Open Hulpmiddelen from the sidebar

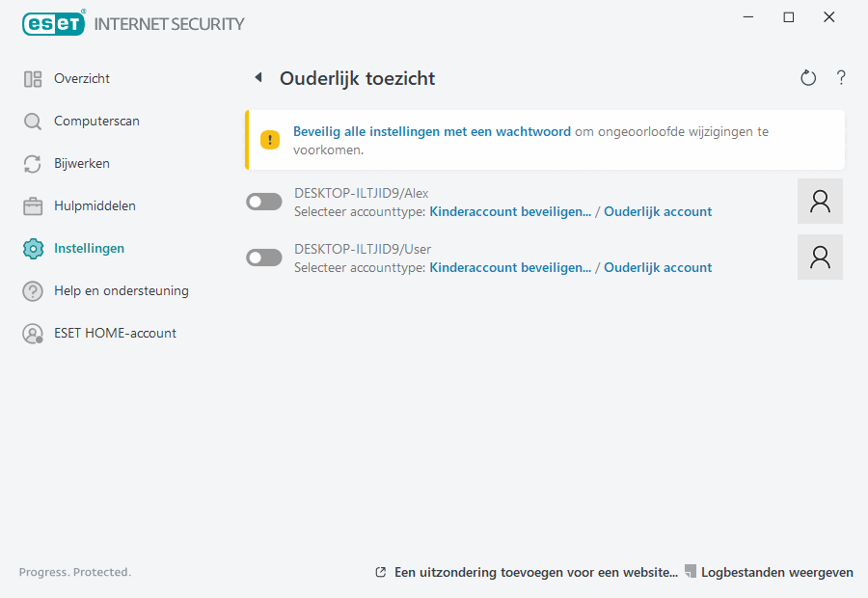coord(94,206)
